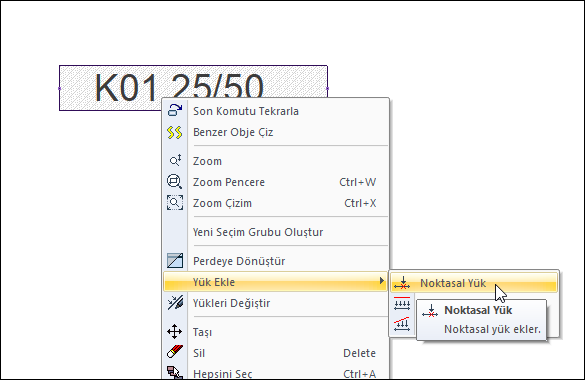Click the Benzer Obje Çiz yellow icon
585x380 pixels.
point(175,132)
